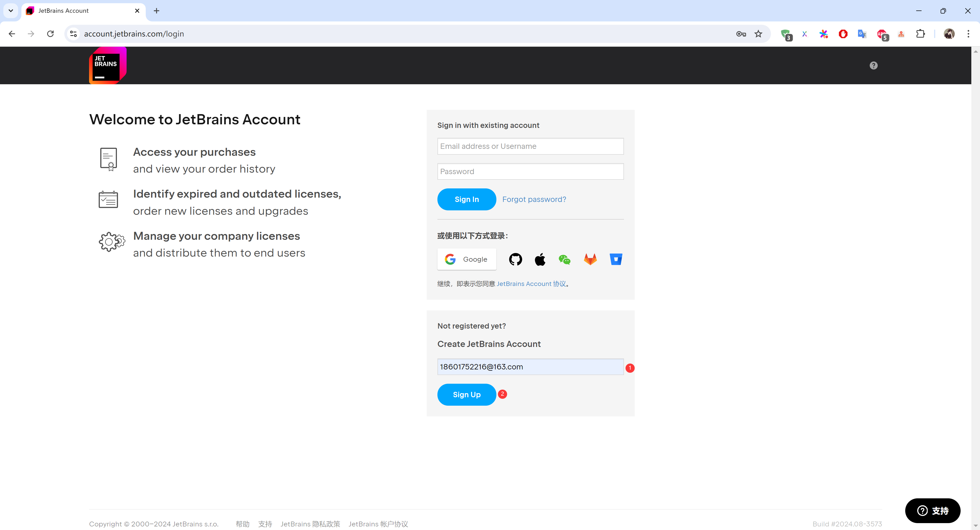
Task: Sign in with Apple icon
Action: (x=540, y=259)
